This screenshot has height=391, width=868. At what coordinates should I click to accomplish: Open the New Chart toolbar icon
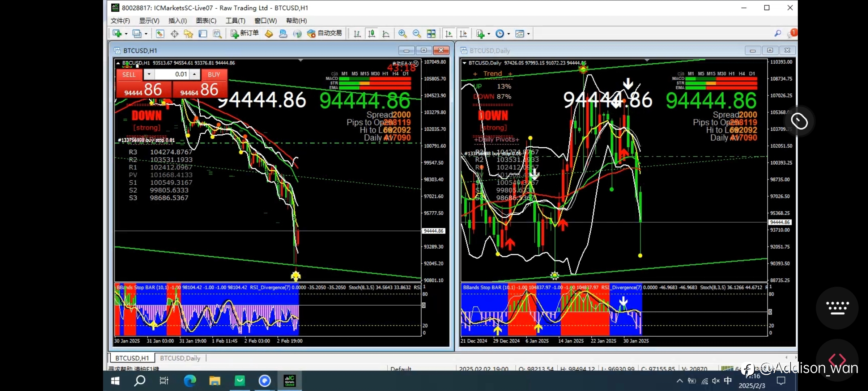click(117, 34)
